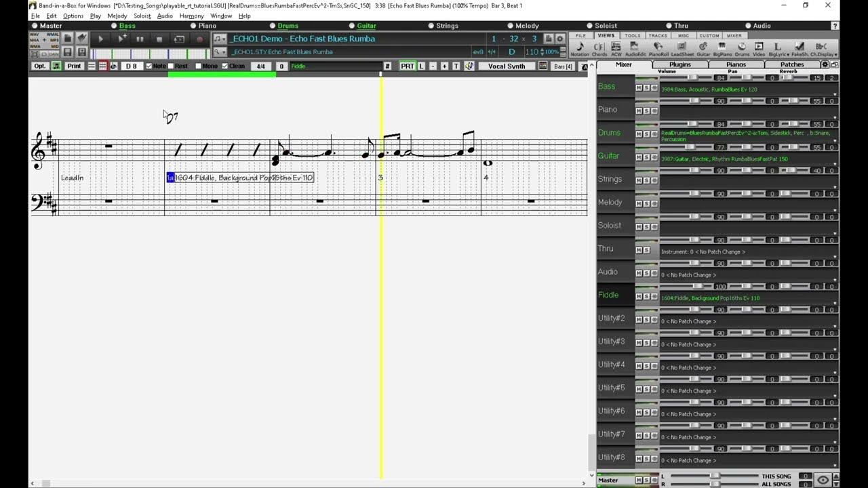Open the FakeSheet view icon
868x488 pixels.
[x=800, y=49]
